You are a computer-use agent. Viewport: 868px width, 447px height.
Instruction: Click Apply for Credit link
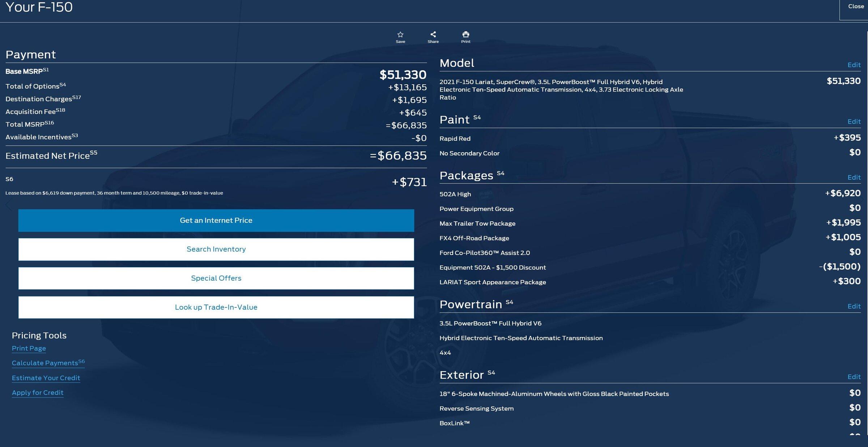[38, 393]
